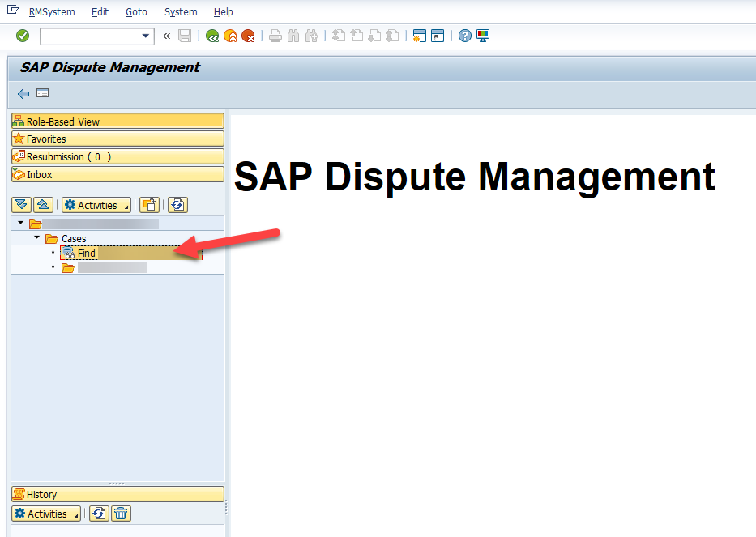This screenshot has width=756, height=537.
Task: Click the Save diskette icon
Action: tap(185, 36)
